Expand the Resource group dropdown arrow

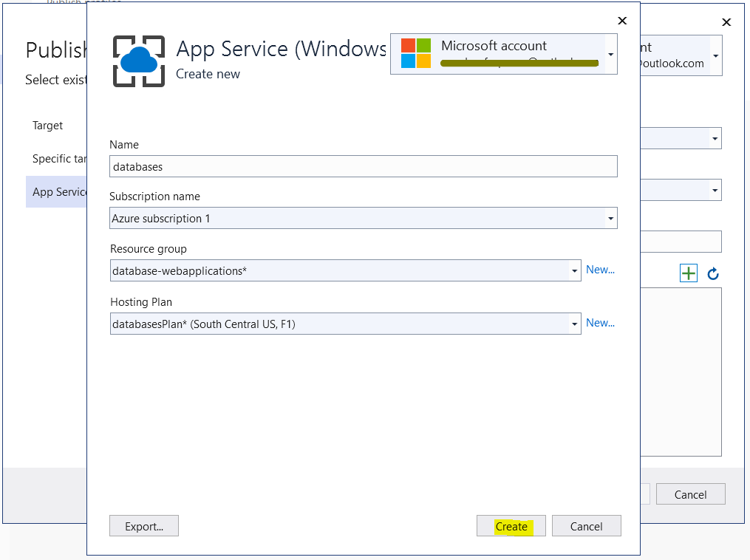point(574,271)
